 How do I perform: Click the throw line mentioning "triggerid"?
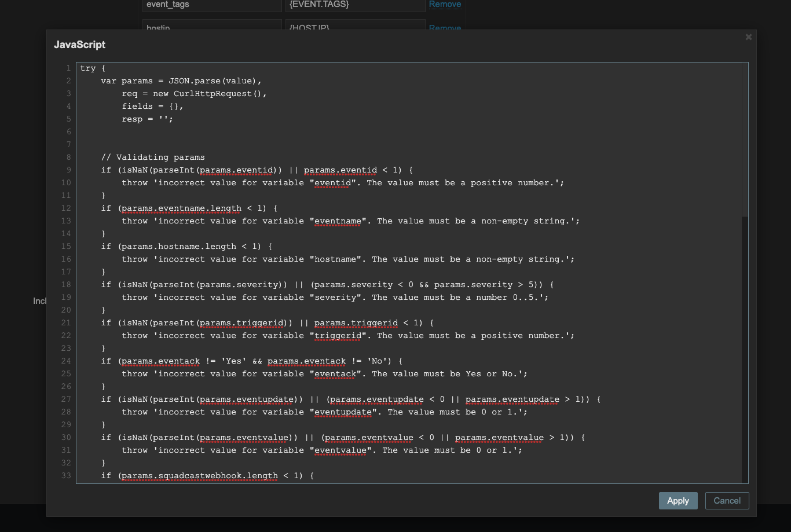pos(348,336)
